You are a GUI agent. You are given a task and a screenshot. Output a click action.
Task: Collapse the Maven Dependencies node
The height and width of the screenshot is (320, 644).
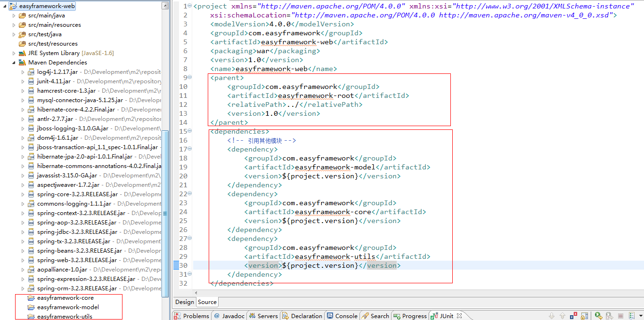(14, 63)
